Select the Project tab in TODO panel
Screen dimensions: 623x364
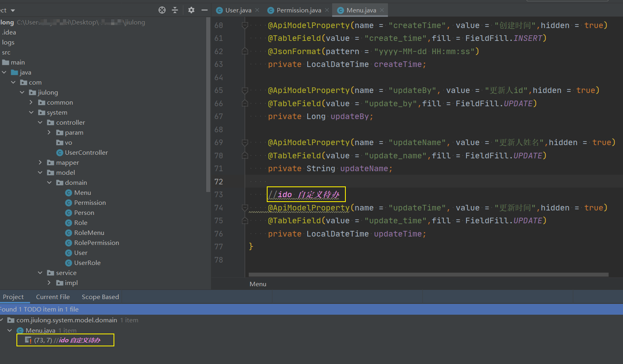[x=13, y=297]
